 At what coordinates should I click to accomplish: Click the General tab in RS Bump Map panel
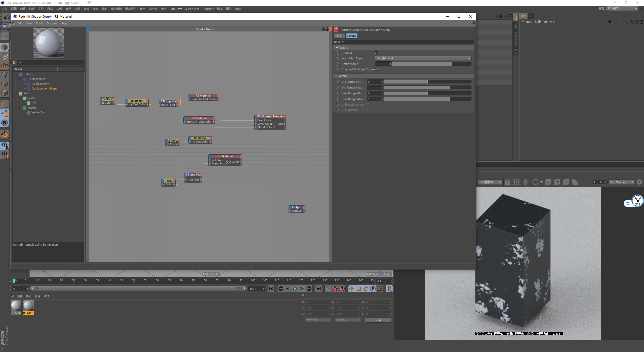[x=351, y=35]
